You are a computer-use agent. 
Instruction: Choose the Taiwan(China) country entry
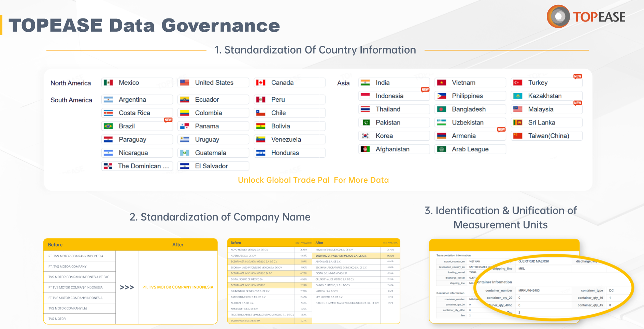click(x=546, y=136)
